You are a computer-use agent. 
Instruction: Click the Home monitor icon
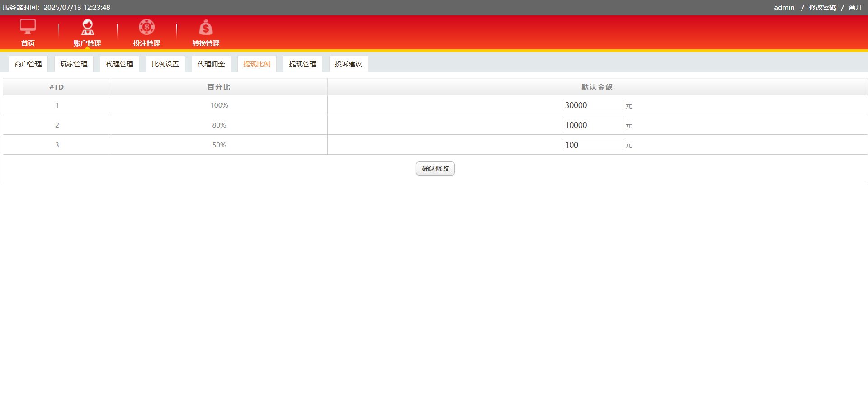tap(28, 27)
